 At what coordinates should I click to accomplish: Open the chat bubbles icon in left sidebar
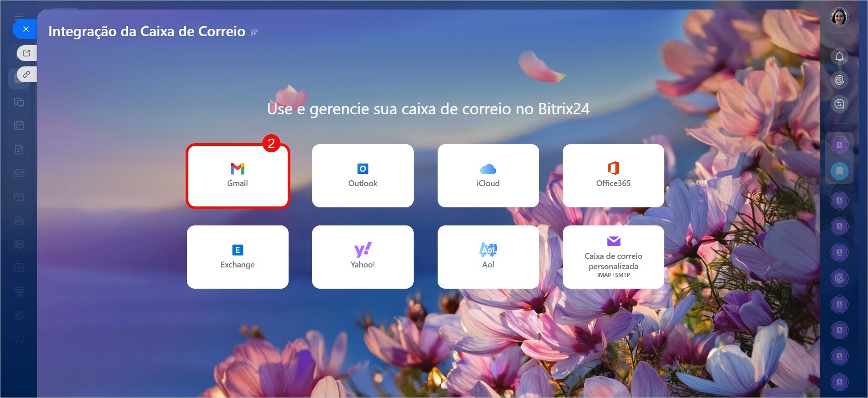[x=19, y=102]
